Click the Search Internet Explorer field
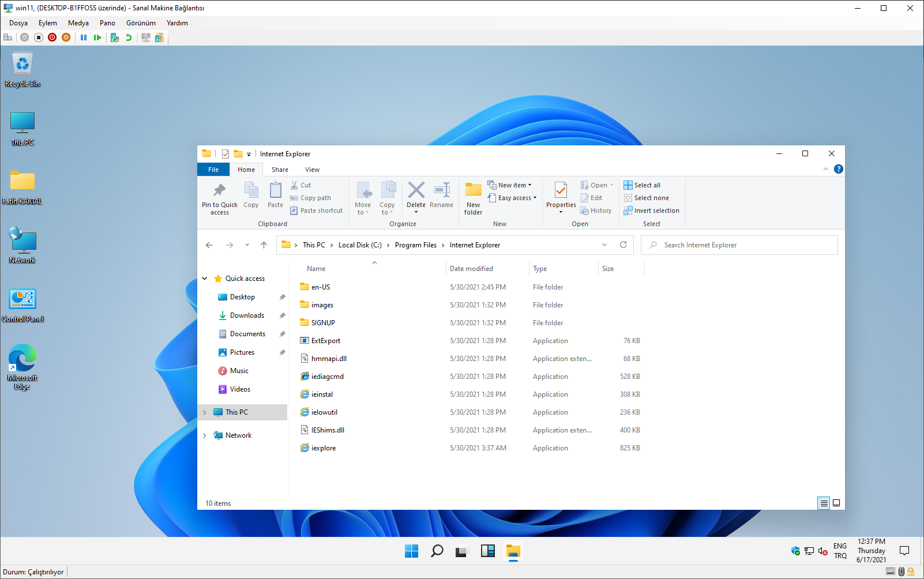Image resolution: width=924 pixels, height=579 pixels. pyautogui.click(x=739, y=245)
